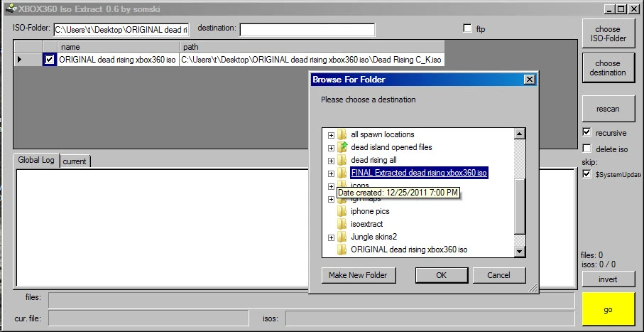Viewport: 644px width, 332px height.
Task: Select the 'Jungle skins2' folder
Action: 373,237
